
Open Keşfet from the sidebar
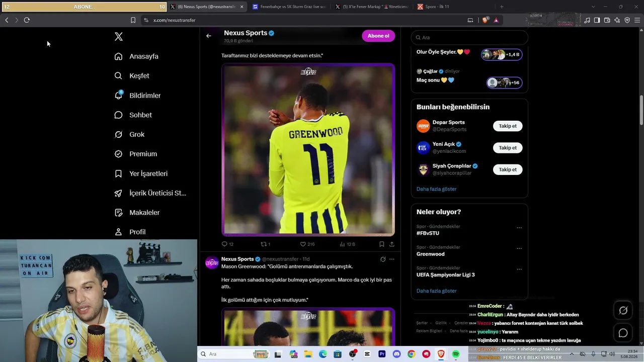click(132, 76)
